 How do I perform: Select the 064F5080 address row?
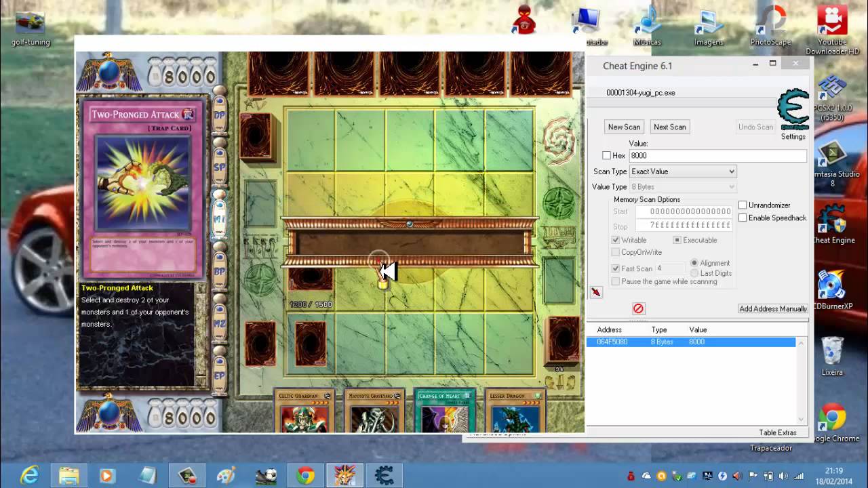pyautogui.click(x=691, y=342)
